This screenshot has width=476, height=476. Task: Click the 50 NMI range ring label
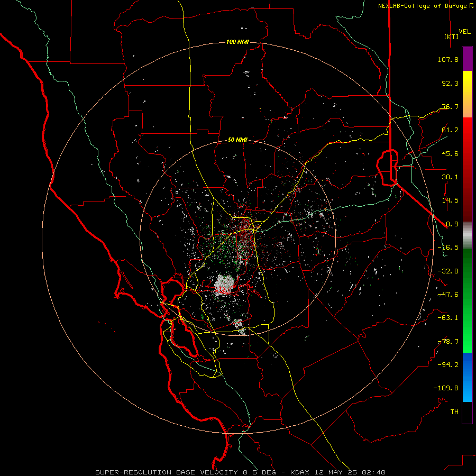[237, 140]
